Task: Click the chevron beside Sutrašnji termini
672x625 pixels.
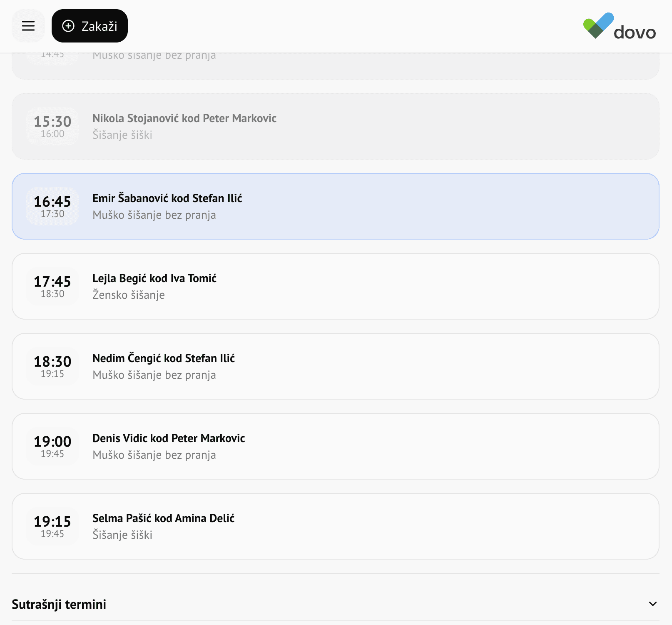Action: 652,603
